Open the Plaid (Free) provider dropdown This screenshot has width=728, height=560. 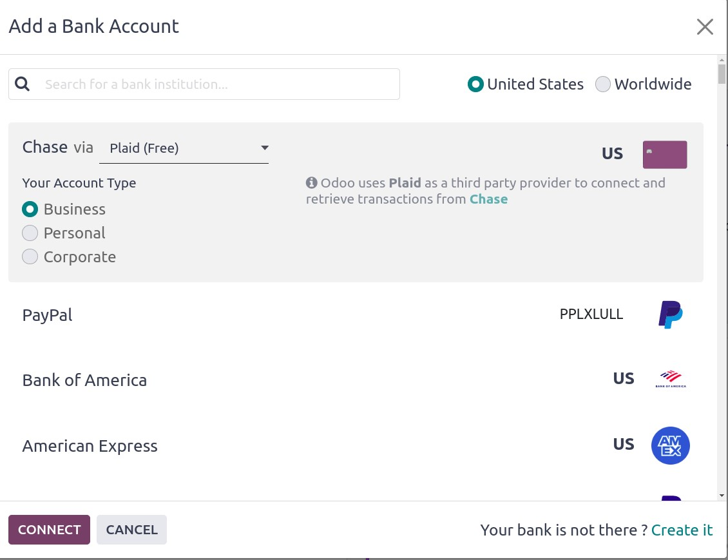pyautogui.click(x=184, y=149)
